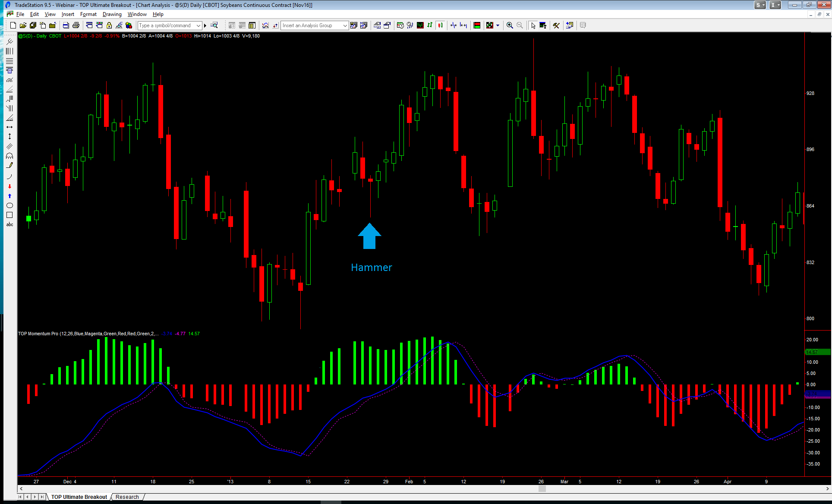Click the Zoom In magnifier icon
Screen dimensions: 832x504
510,25
